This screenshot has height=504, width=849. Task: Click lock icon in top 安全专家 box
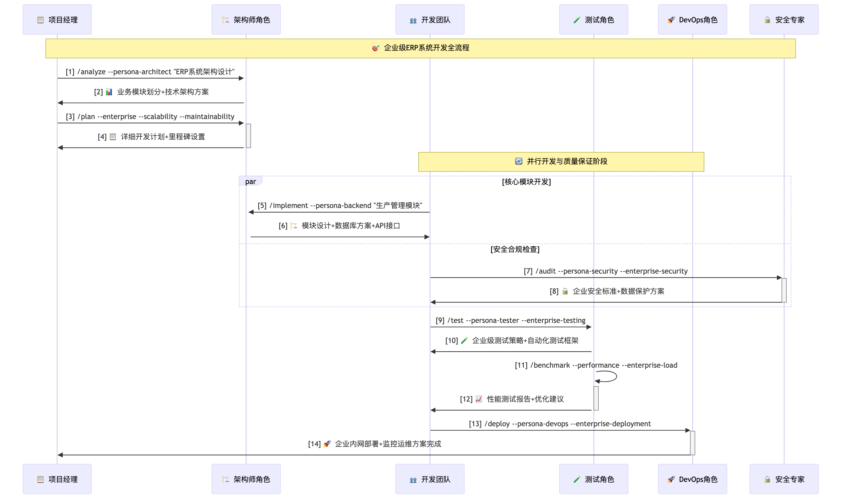(x=767, y=20)
